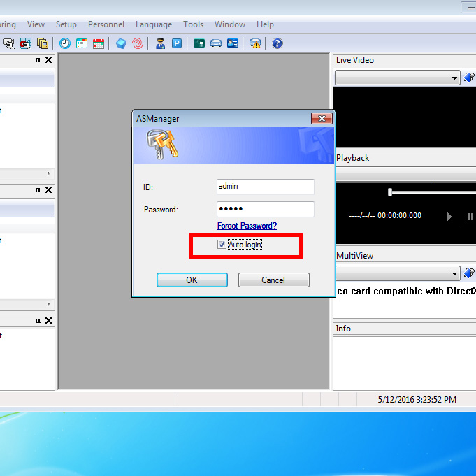Image resolution: width=476 pixels, height=476 pixels.
Task: Click the speaker icon beside MultiView dropdown
Action: pyautogui.click(x=469, y=273)
